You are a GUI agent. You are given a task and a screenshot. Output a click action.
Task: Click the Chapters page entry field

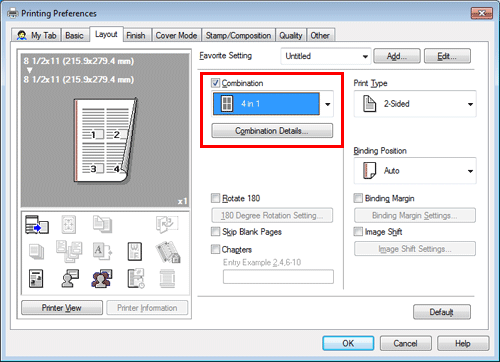click(278, 277)
